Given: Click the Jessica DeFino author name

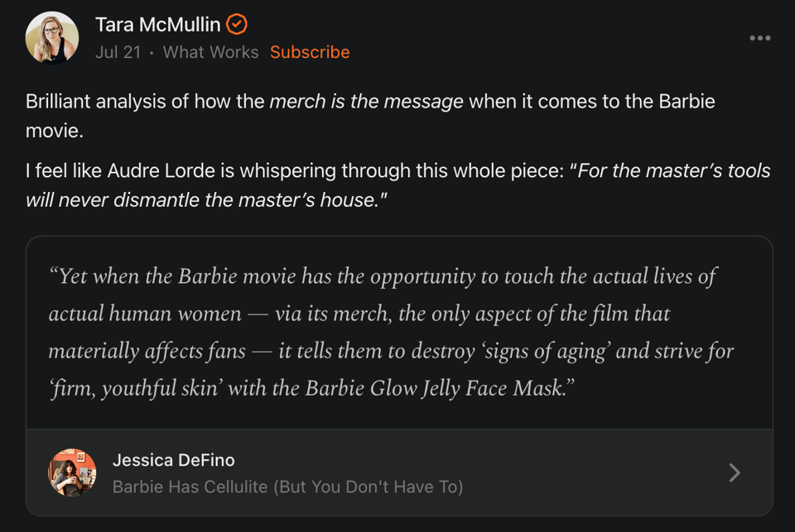Looking at the screenshot, I should 173,460.
